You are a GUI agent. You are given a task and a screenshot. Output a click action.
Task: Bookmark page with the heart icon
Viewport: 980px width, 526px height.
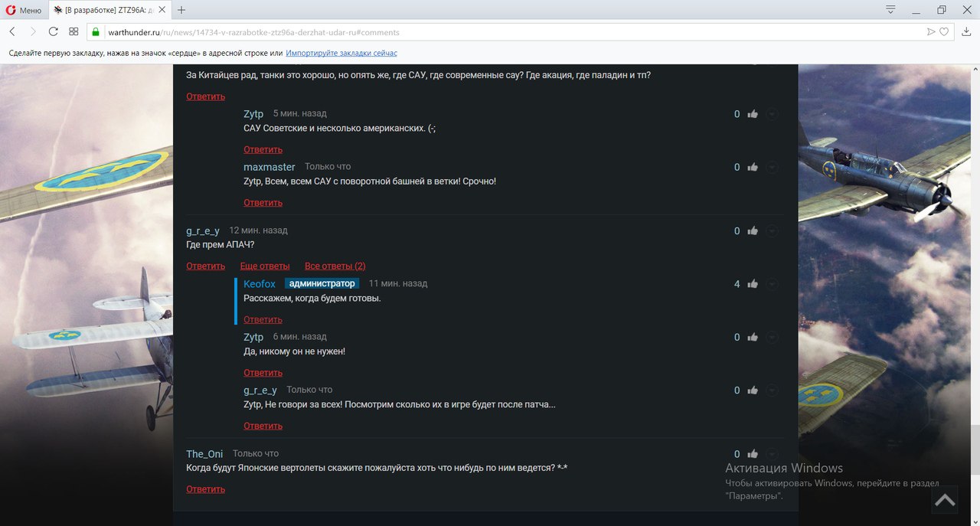pyautogui.click(x=944, y=32)
